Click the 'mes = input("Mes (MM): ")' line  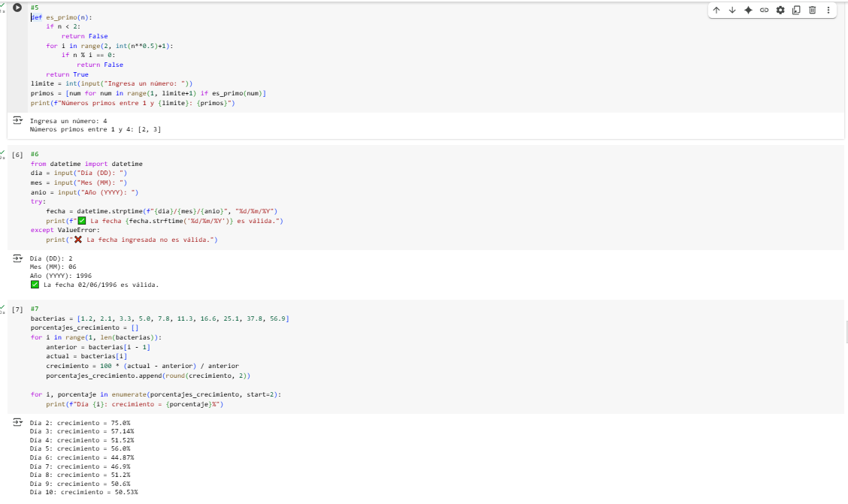[x=79, y=183]
